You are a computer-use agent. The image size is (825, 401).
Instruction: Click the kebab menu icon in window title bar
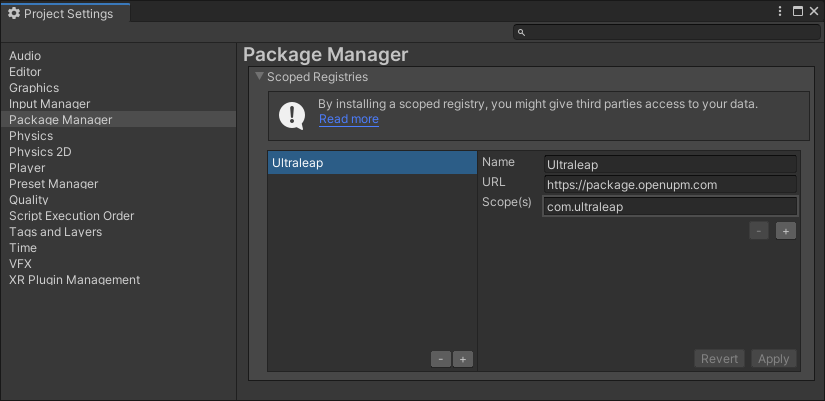click(780, 12)
